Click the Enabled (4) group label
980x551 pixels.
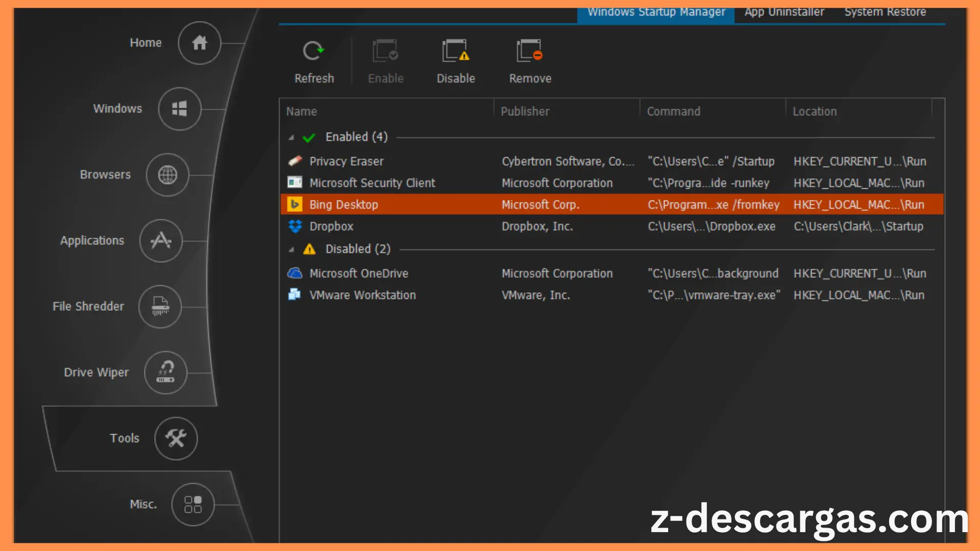pos(356,137)
